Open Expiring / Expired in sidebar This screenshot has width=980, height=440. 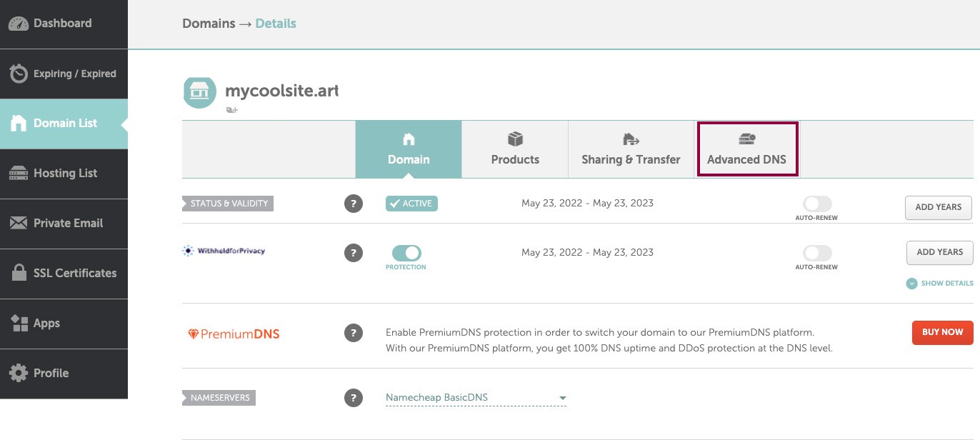[64, 74]
